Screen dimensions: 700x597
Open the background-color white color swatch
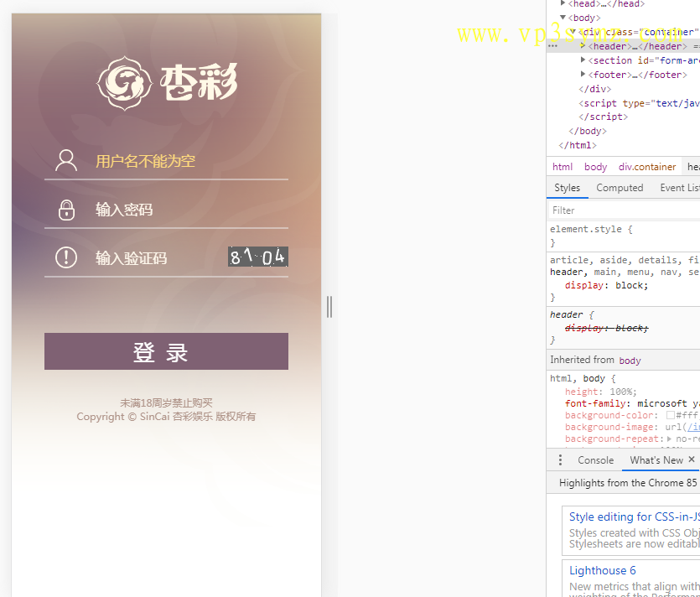(x=670, y=415)
